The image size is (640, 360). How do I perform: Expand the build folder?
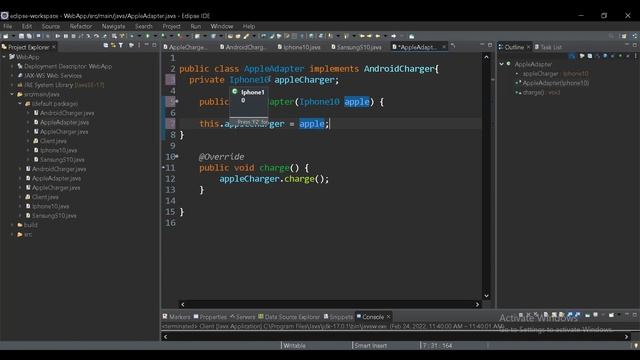(12, 225)
